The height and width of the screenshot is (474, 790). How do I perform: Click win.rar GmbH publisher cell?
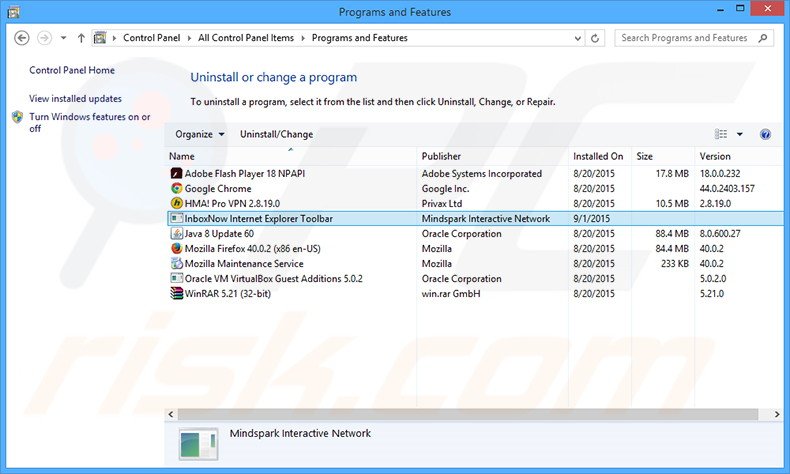coord(451,293)
